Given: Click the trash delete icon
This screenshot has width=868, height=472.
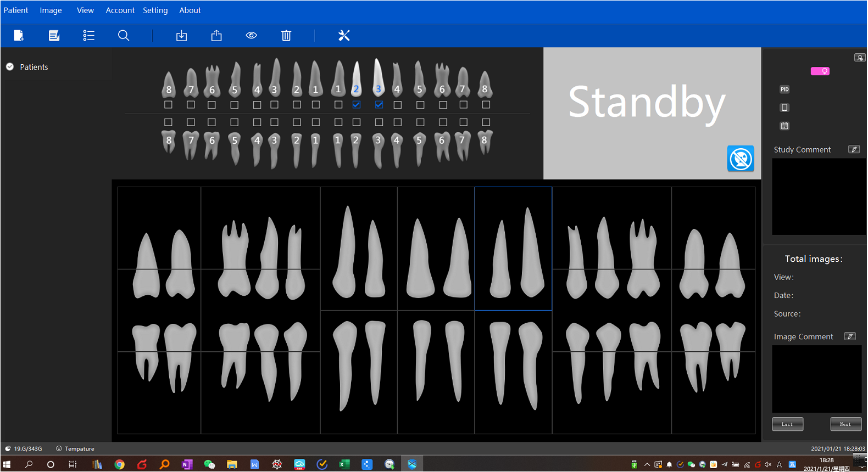Looking at the screenshot, I should 286,36.
